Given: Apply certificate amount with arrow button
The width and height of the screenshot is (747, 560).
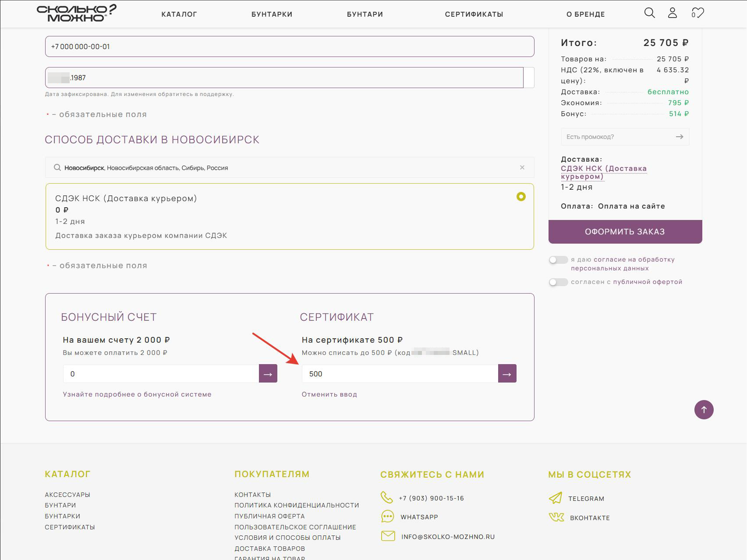Looking at the screenshot, I should (x=507, y=374).
